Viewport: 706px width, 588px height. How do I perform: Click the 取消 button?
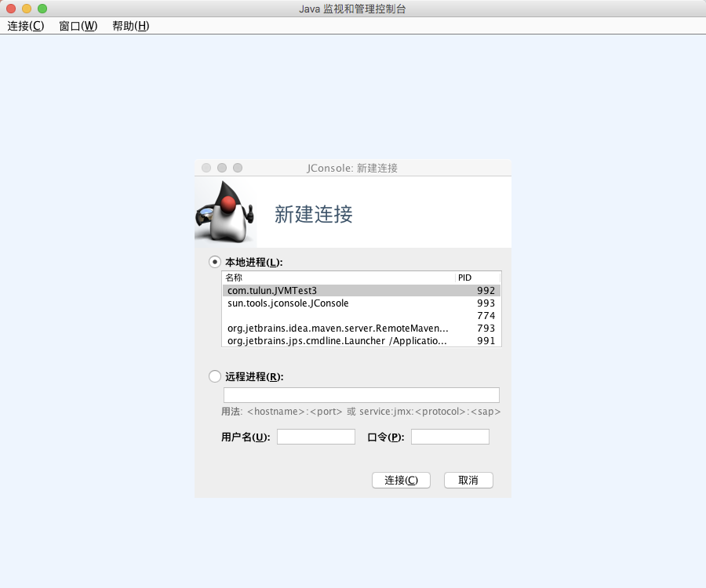(x=468, y=480)
